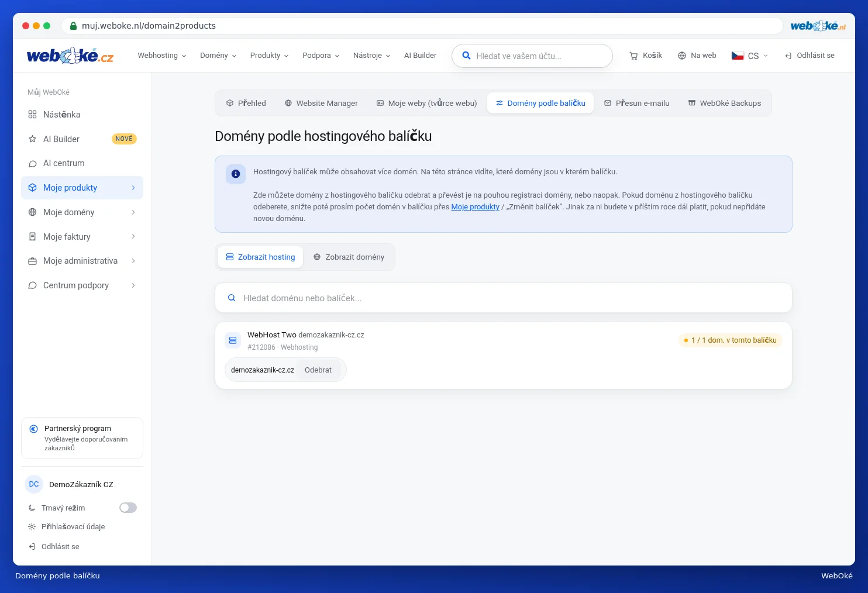Image resolution: width=868 pixels, height=593 pixels.
Task: Open the Webhosting menu dropdown
Action: [x=162, y=56]
